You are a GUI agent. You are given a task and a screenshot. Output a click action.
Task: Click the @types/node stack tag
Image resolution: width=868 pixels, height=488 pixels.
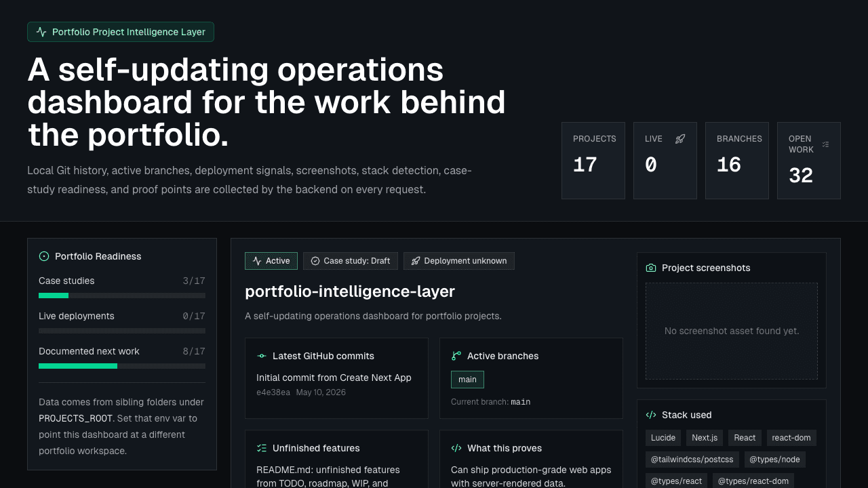tap(775, 460)
